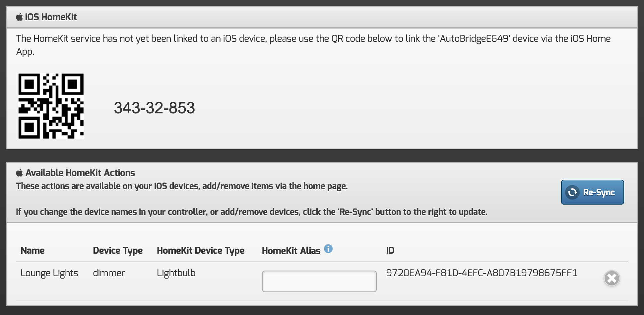Click the Available HomeKit Actions heading
Image resolution: width=644 pixels, height=315 pixels.
pyautogui.click(x=80, y=173)
